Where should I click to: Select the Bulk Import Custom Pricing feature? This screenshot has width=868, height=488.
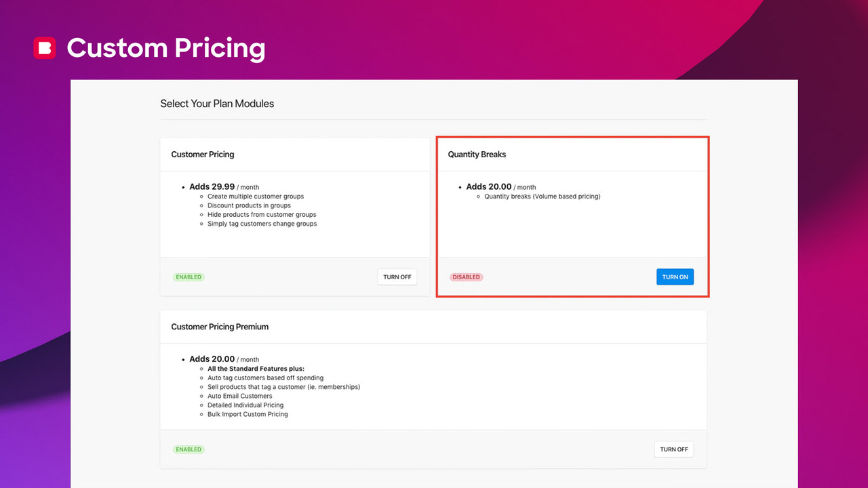point(248,413)
